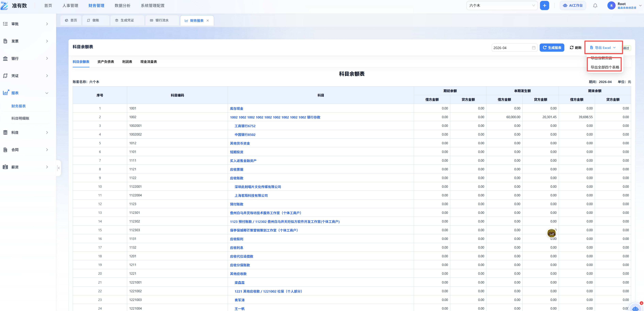Open 财务报表 in the sidebar
The image size is (644, 311).
click(x=19, y=106)
